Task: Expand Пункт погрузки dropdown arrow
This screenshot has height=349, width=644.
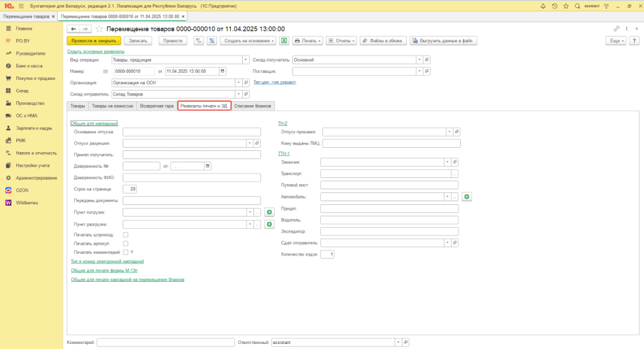Action: 250,213
